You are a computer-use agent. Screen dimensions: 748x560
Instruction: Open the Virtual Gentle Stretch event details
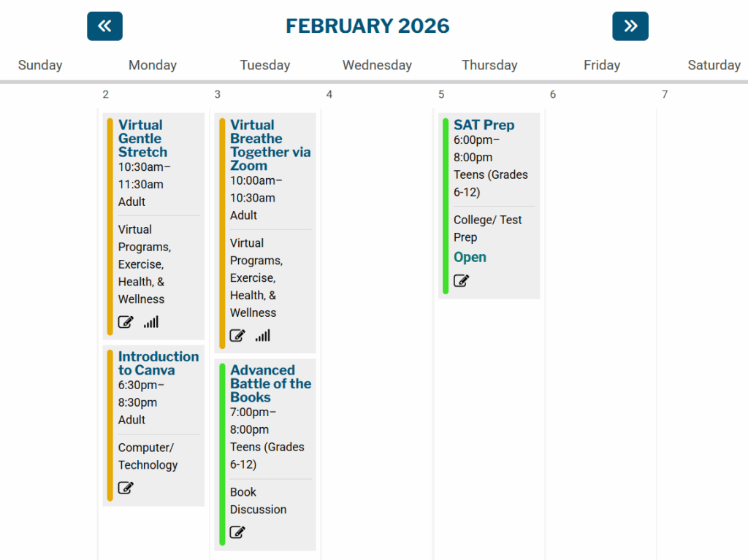click(142, 138)
